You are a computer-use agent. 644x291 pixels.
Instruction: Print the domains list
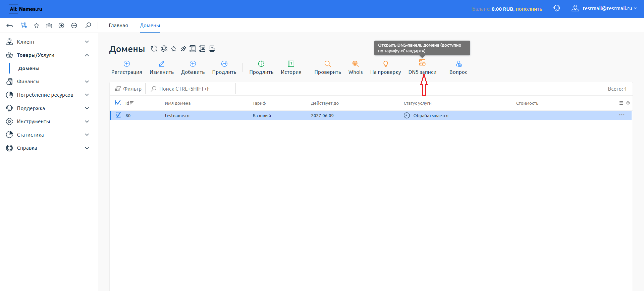[x=212, y=49]
